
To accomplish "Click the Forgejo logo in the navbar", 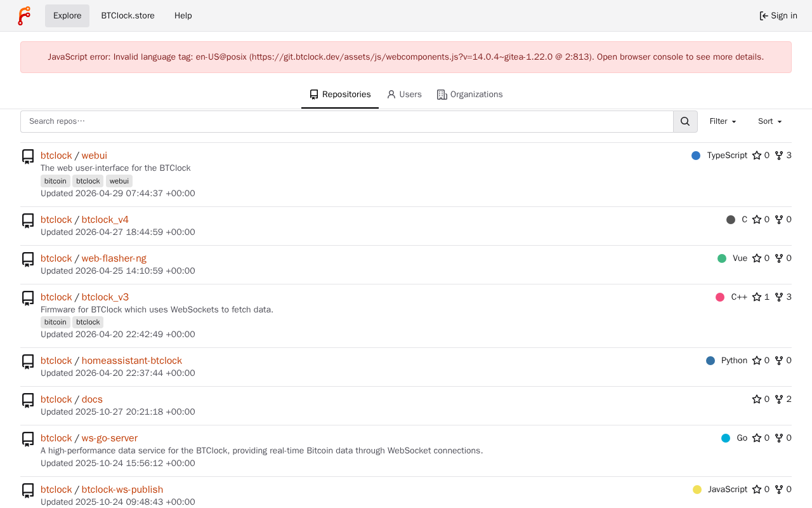I will click(x=24, y=16).
